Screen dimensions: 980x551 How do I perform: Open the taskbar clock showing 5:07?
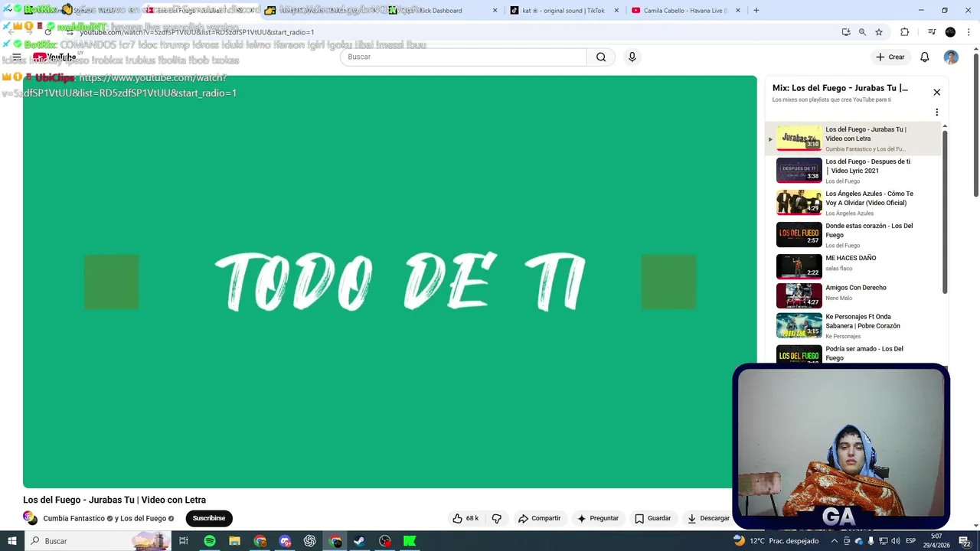click(x=936, y=540)
